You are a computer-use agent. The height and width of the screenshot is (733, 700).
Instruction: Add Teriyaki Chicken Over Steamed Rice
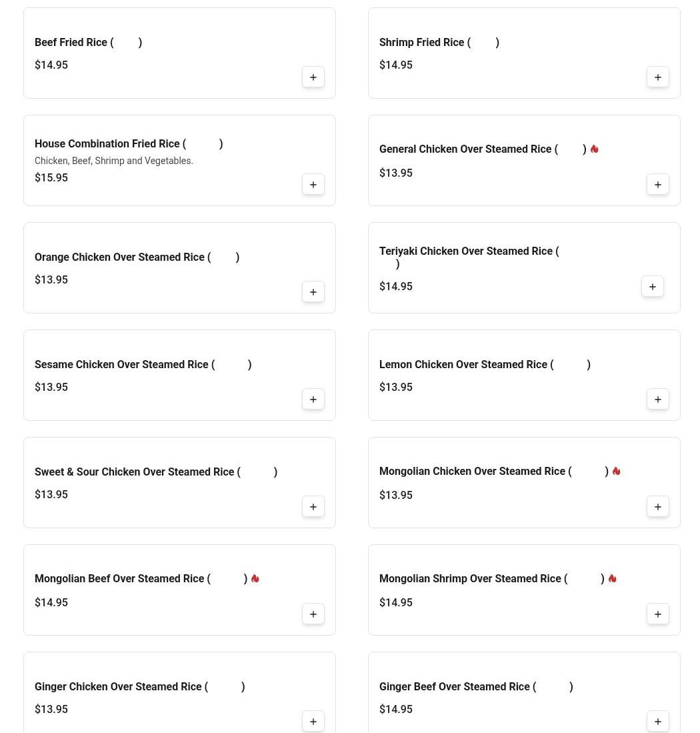653,287
